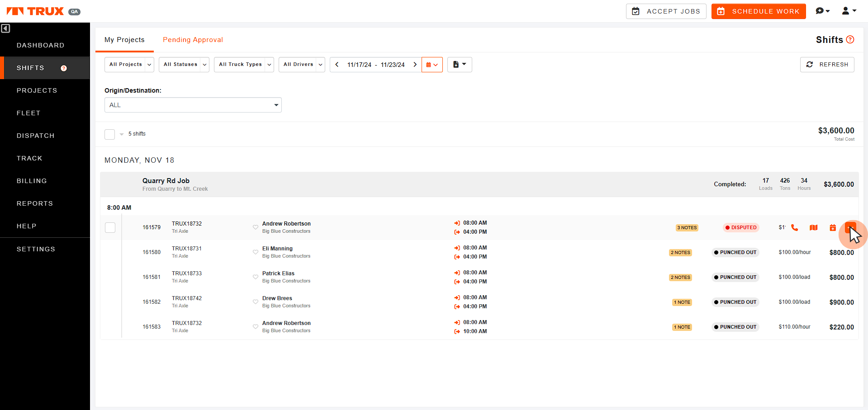868x410 pixels.
Task: Click the help badge next to SHIFTS in the sidebar
Action: [64, 68]
